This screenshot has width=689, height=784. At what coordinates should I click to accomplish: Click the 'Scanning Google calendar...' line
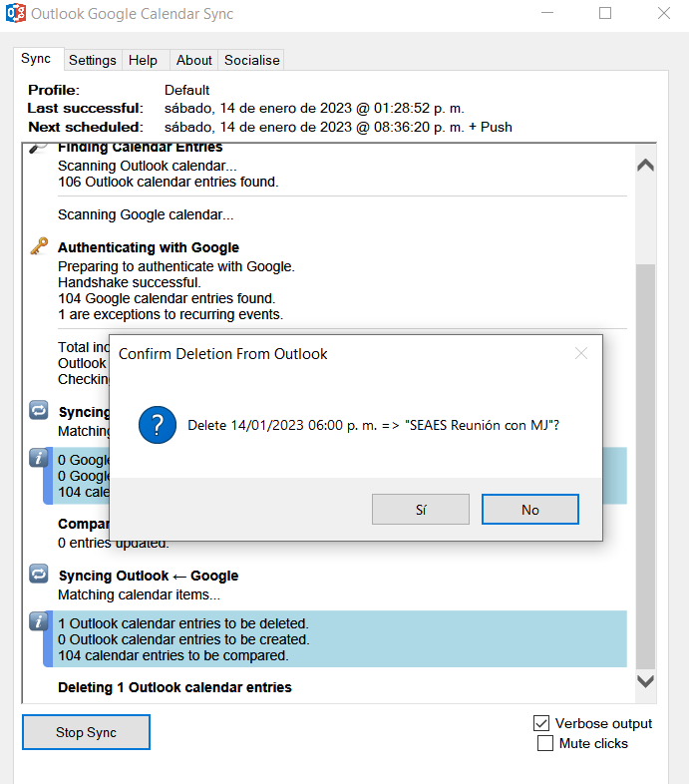tap(146, 214)
